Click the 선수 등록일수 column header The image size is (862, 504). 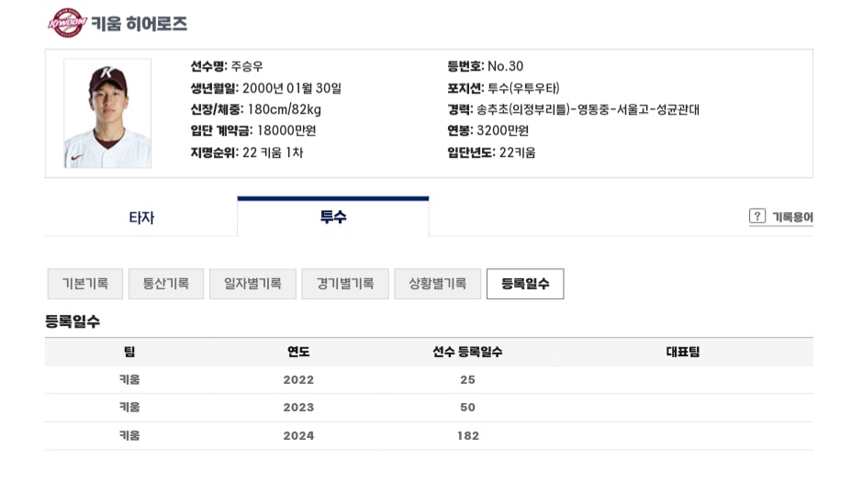click(467, 352)
